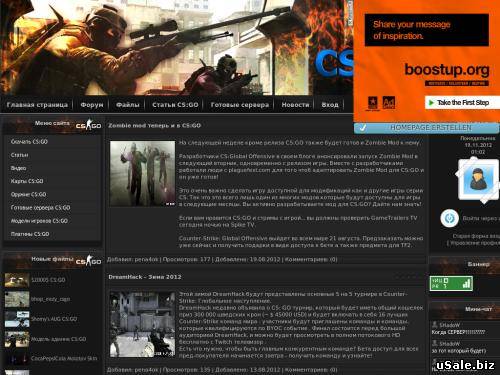
Task: Open the Модели игроков CS:GO sidebar link
Action: [39, 221]
